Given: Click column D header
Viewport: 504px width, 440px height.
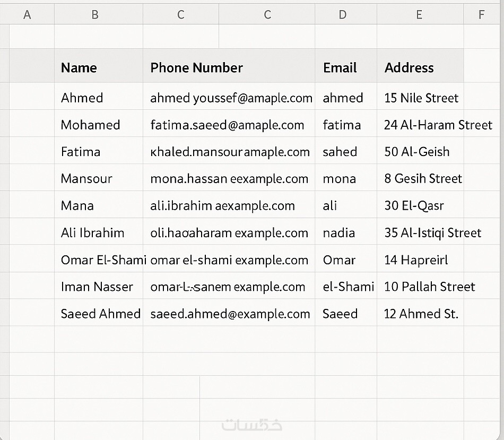Looking at the screenshot, I should point(343,15).
